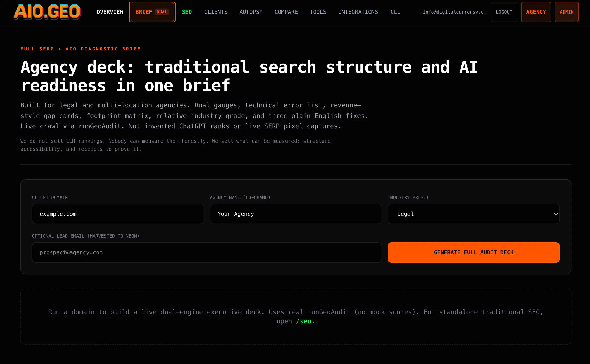Open the Industry Preset dropdown
Viewport: 590px width, 364px height.
point(473,214)
